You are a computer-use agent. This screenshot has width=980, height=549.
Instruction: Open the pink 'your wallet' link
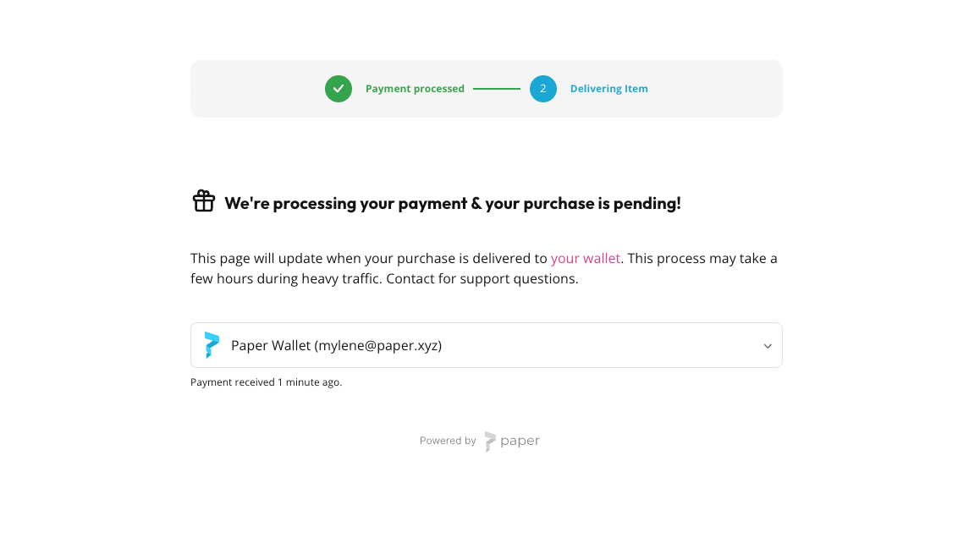(x=585, y=259)
